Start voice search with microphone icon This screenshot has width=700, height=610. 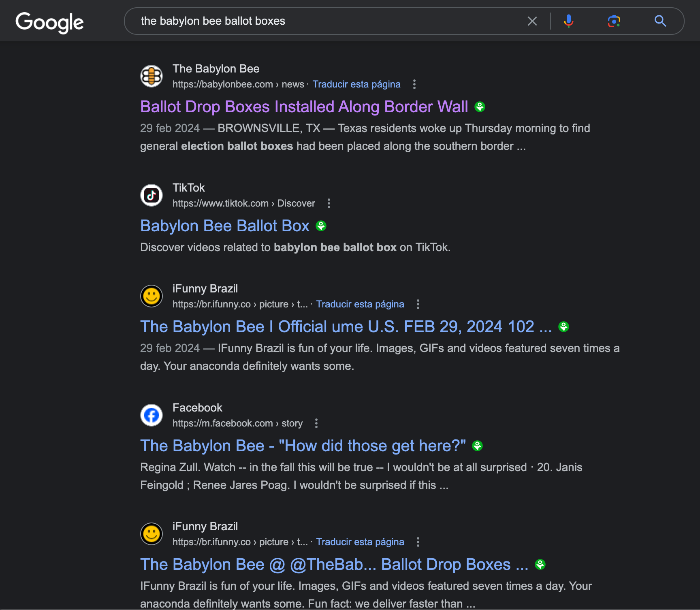click(x=568, y=21)
